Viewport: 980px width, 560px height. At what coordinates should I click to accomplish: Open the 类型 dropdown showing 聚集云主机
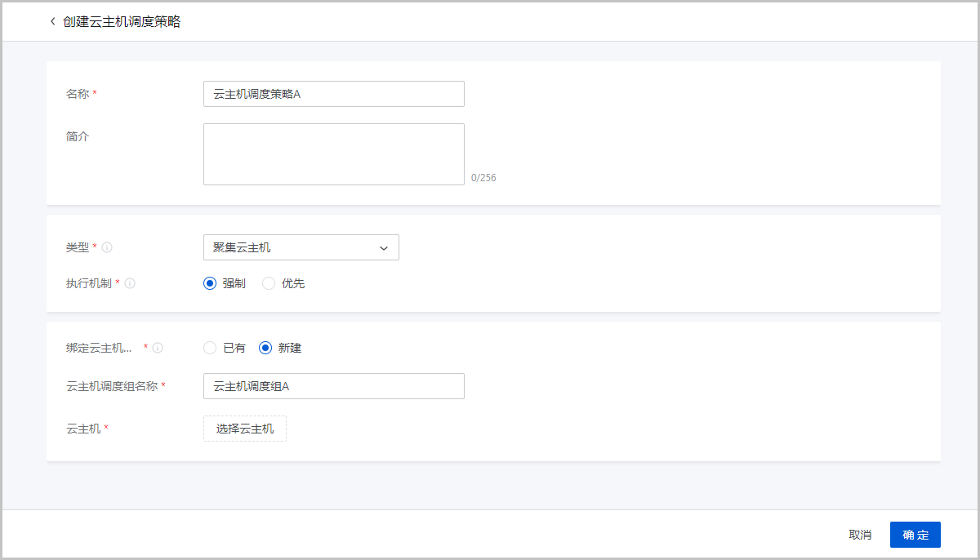pos(294,247)
